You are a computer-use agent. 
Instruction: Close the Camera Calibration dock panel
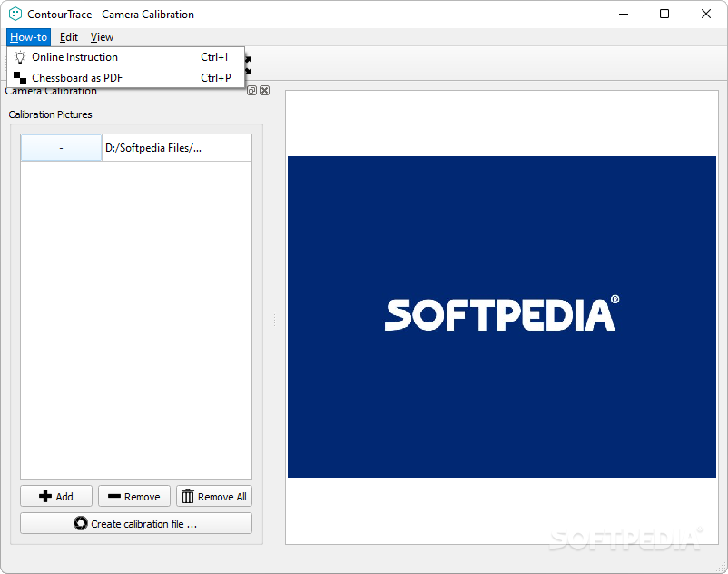(x=265, y=91)
